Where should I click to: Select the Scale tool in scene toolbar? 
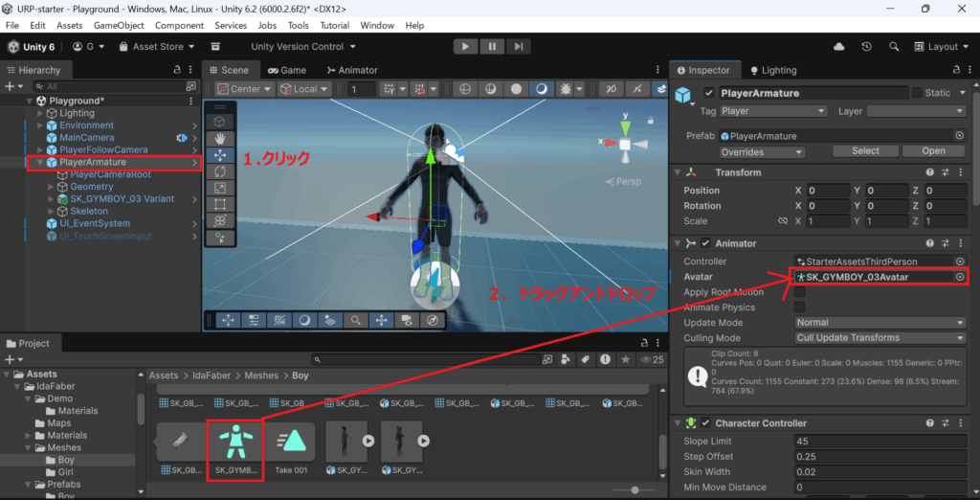pos(219,187)
